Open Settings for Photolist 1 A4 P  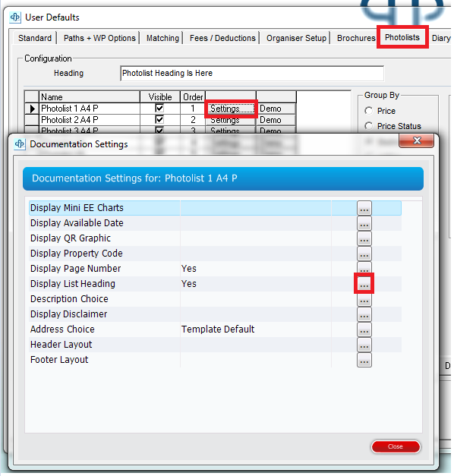point(232,109)
